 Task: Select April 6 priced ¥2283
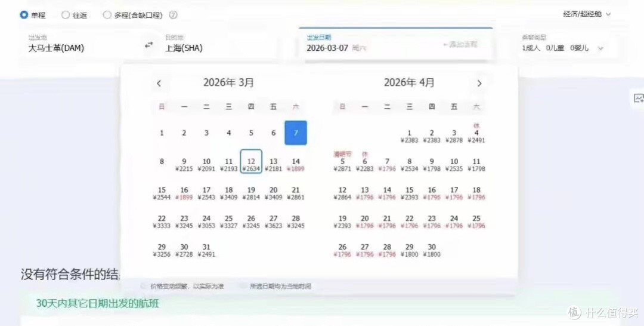365,161
